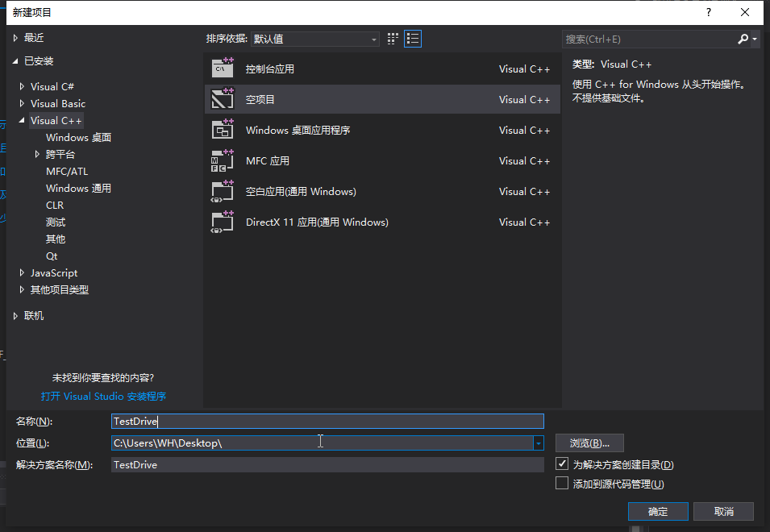This screenshot has width=770, height=532.
Task: Select 其他 tree item
Action: coord(56,239)
